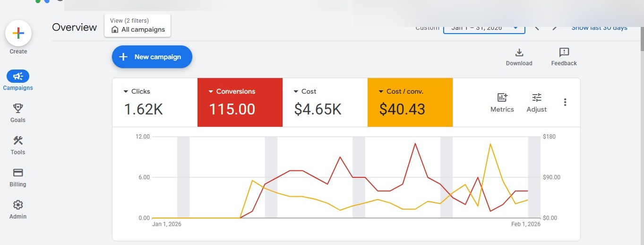Click the Create plus icon
The height and width of the screenshot is (245, 644).
(18, 33)
